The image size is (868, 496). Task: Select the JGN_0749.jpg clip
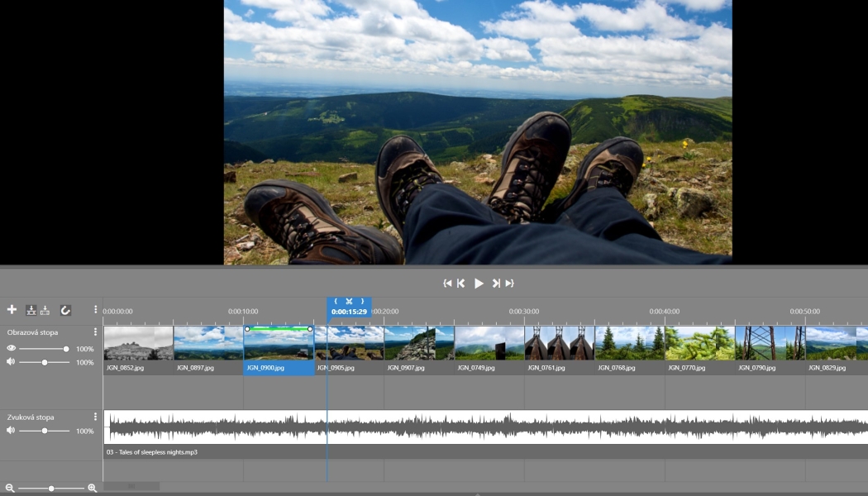489,350
